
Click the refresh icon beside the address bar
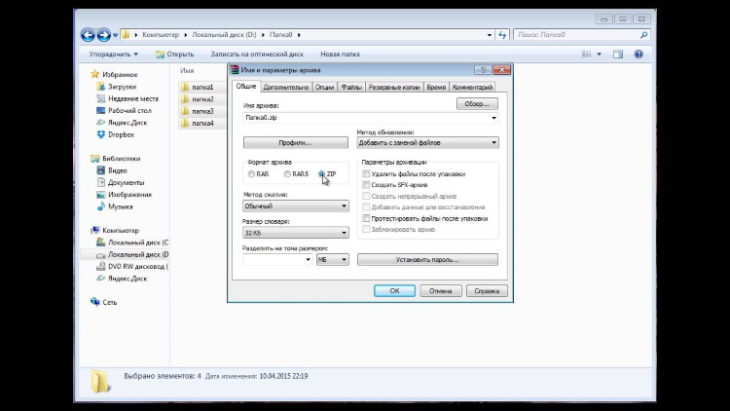click(x=502, y=35)
